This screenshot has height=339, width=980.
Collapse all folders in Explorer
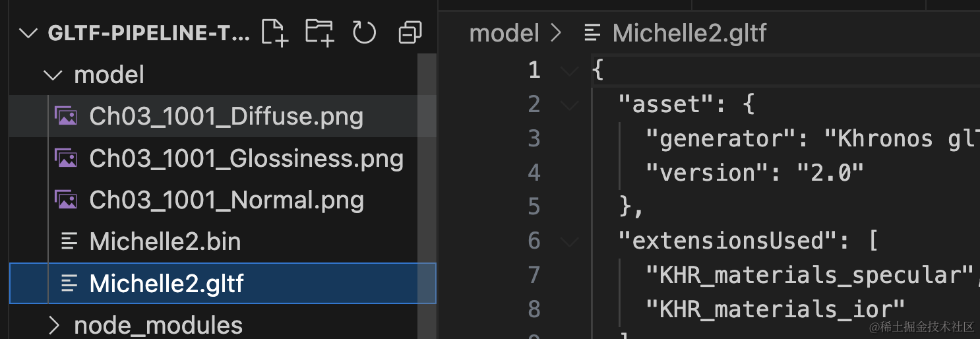(x=410, y=32)
